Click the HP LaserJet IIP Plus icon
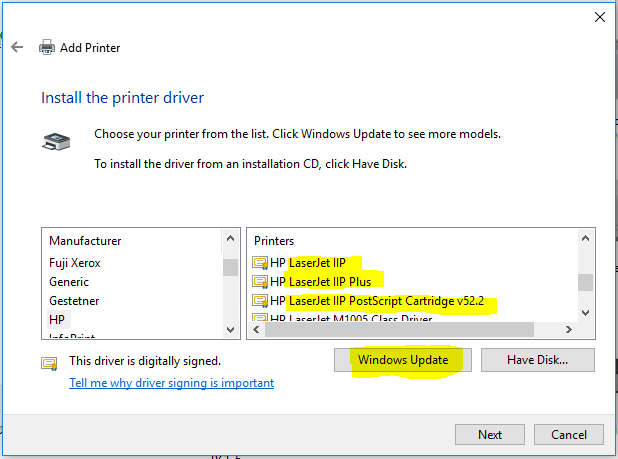Image resolution: width=618 pixels, height=459 pixels. (x=260, y=282)
